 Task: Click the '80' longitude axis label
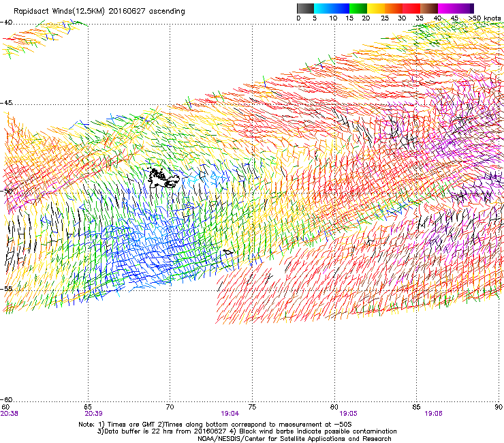click(x=334, y=407)
